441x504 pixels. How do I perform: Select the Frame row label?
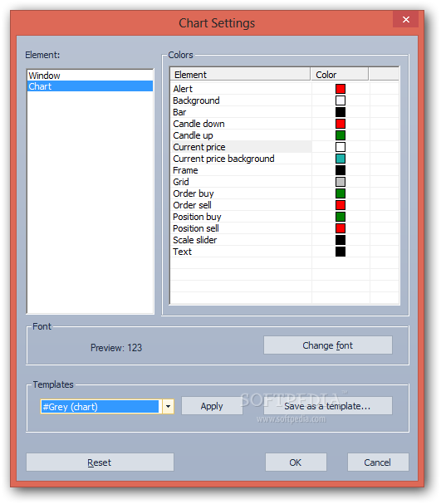(185, 170)
